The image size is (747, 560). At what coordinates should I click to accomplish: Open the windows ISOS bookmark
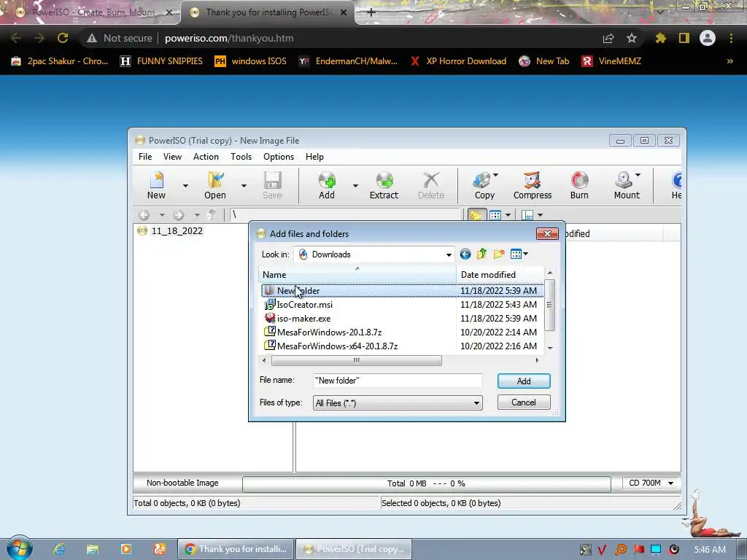251,61
